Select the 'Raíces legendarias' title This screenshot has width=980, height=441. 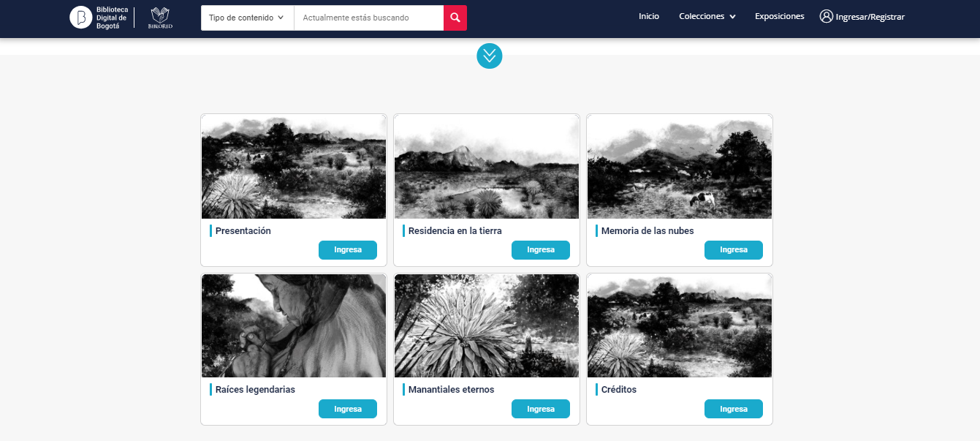point(255,390)
